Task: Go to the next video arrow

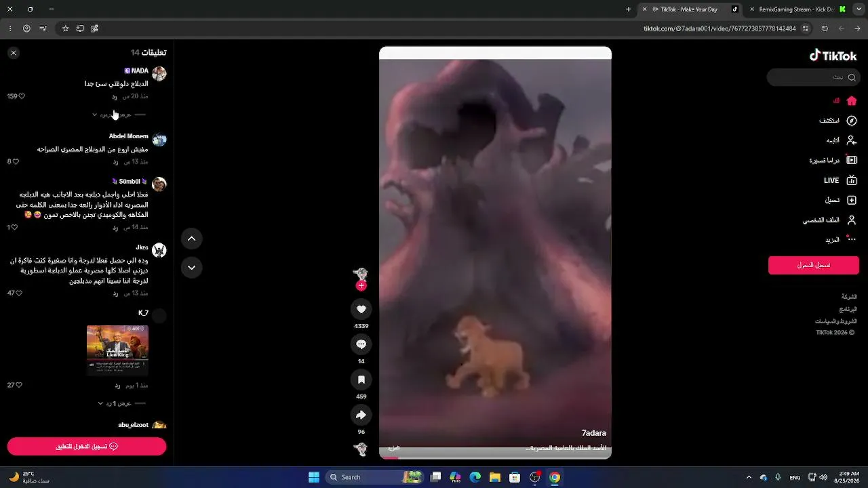Action: 192,268
